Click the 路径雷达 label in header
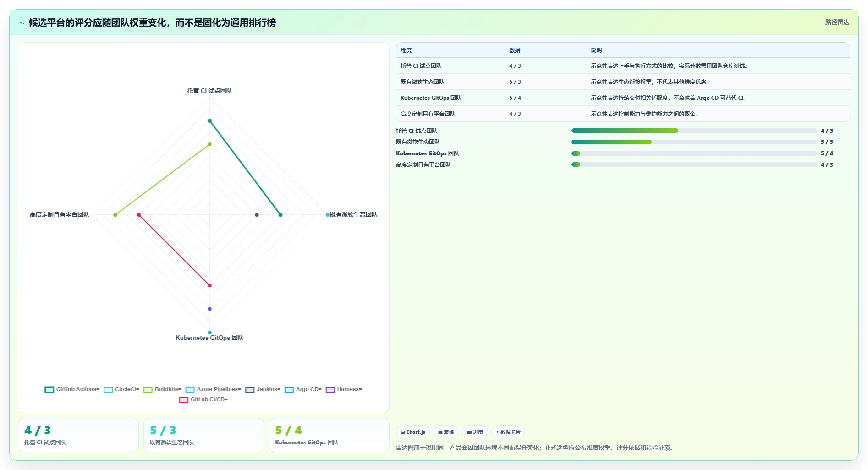The width and height of the screenshot is (868, 470). point(837,22)
